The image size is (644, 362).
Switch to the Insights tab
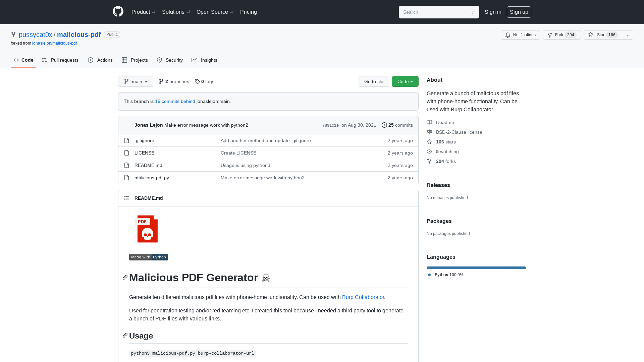click(204, 60)
